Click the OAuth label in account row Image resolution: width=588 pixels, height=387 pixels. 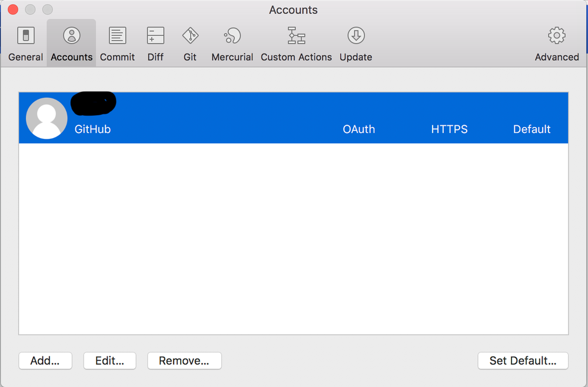tap(359, 129)
